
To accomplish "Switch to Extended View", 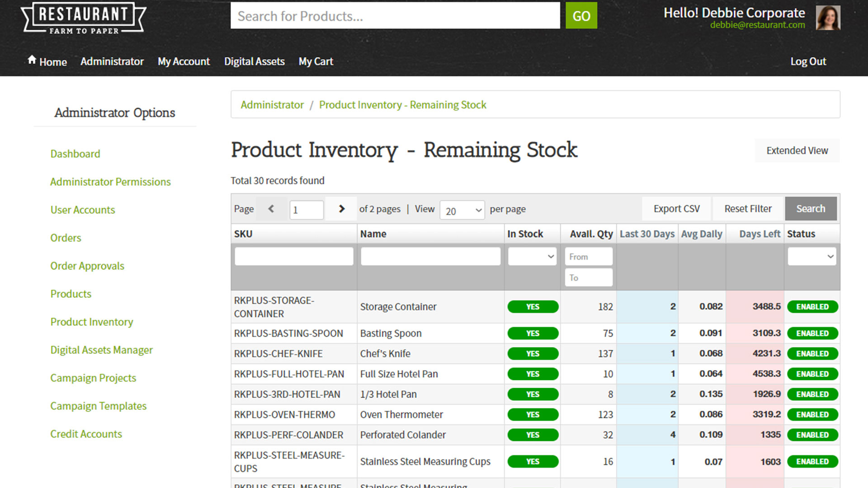I will point(797,150).
